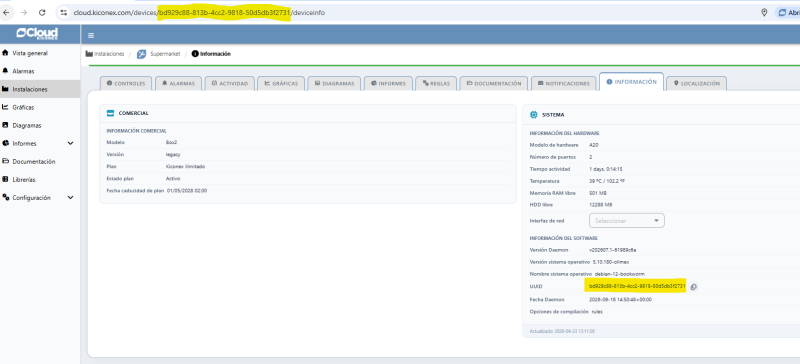Open Librerías in the sidebar

click(40, 180)
